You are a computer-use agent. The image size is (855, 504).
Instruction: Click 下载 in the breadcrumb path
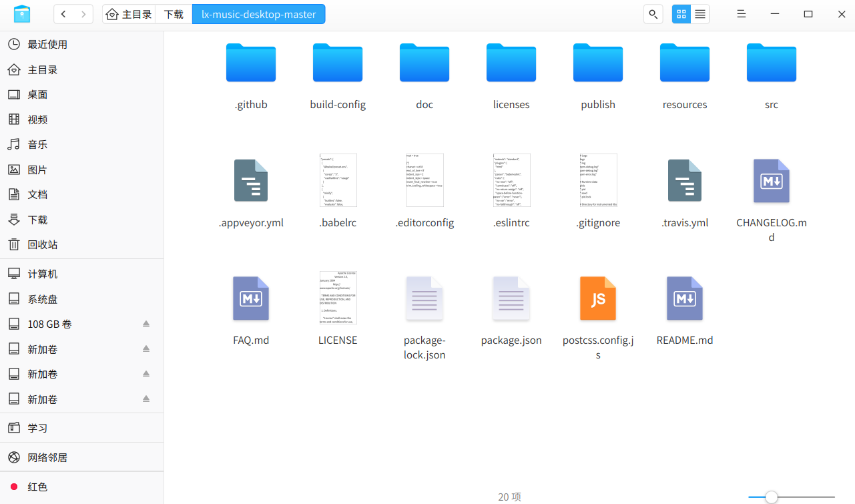174,14
